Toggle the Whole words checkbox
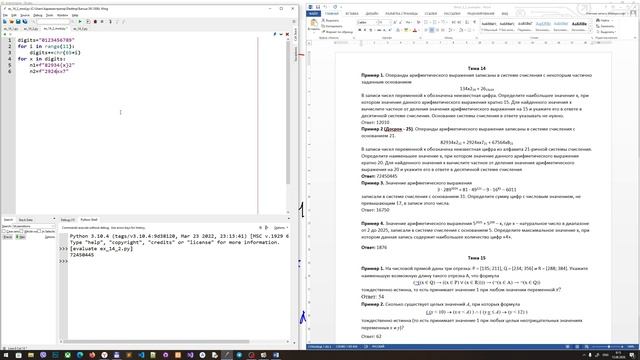Image resolution: width=640 pixels, height=360 pixels. (x=22, y=231)
